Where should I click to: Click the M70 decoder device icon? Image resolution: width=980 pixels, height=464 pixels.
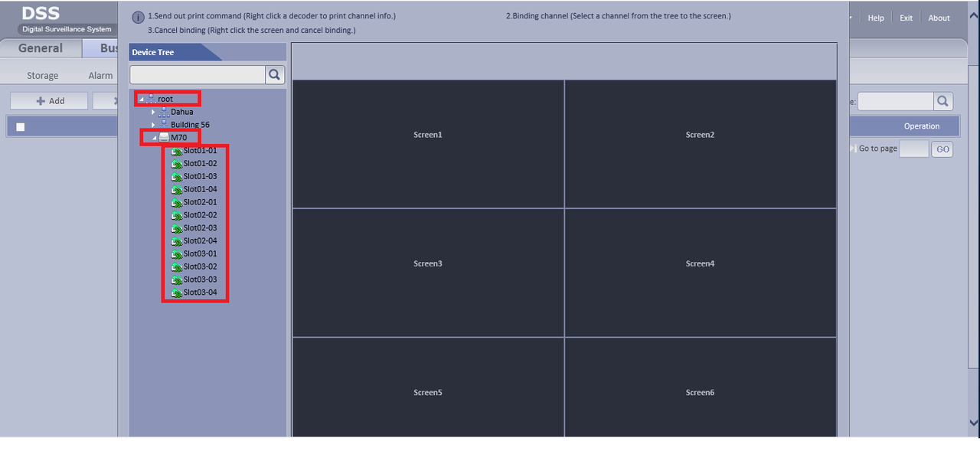[x=164, y=137]
